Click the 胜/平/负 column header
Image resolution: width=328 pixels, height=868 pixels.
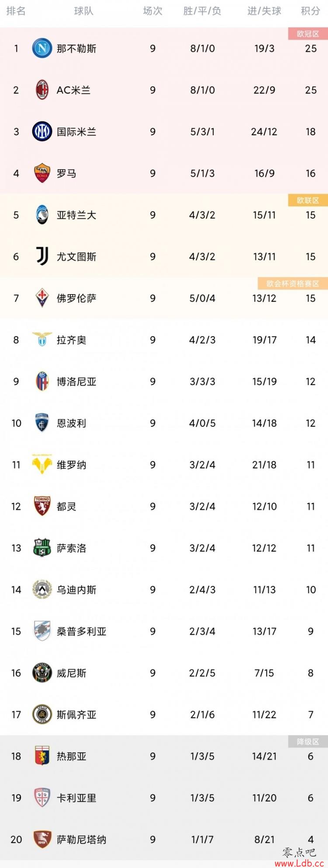[x=202, y=11]
